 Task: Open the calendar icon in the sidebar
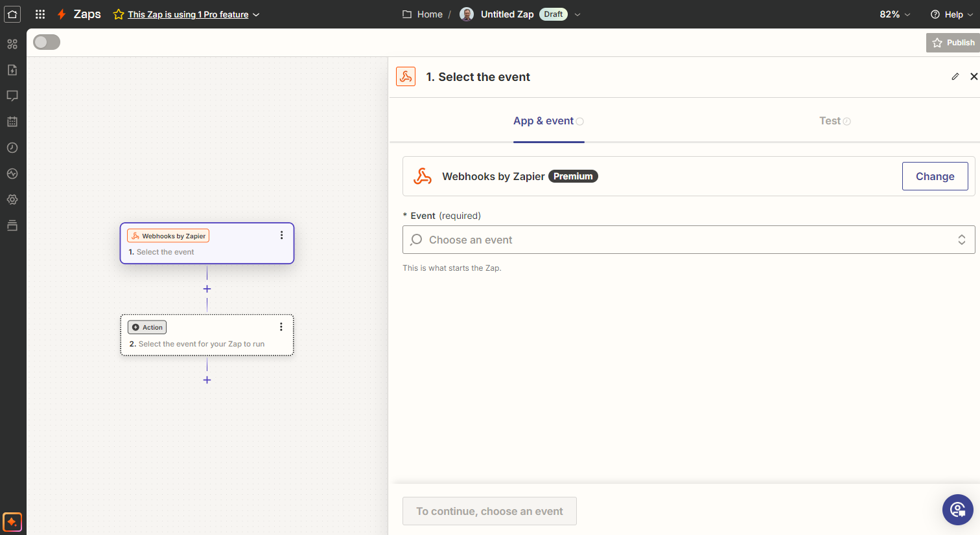click(x=12, y=122)
